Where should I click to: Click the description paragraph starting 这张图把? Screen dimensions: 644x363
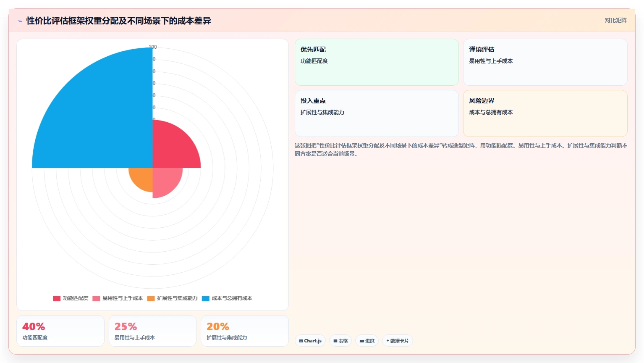click(461, 150)
